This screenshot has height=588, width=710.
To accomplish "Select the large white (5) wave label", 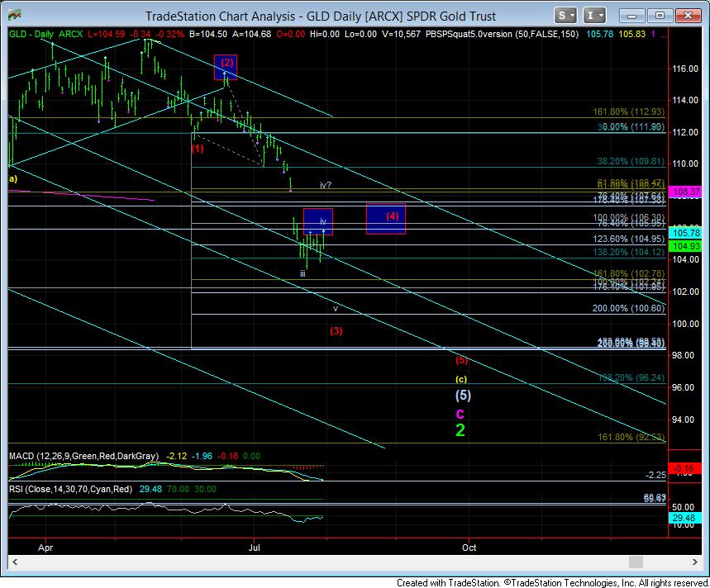I will 463,396.
